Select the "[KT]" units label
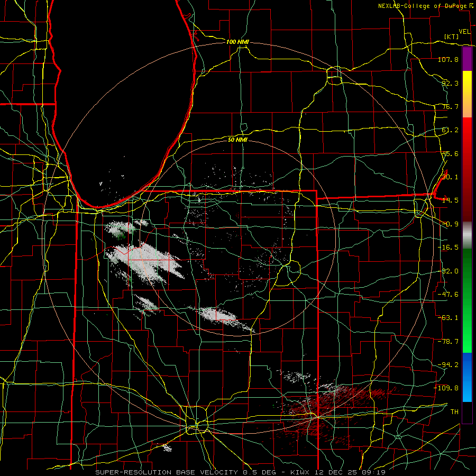 point(452,36)
